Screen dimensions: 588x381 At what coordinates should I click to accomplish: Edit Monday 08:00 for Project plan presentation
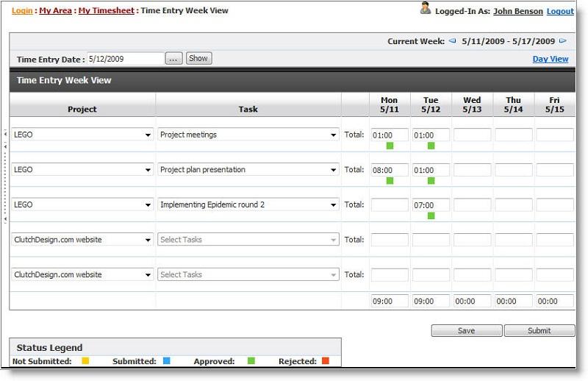click(390, 170)
